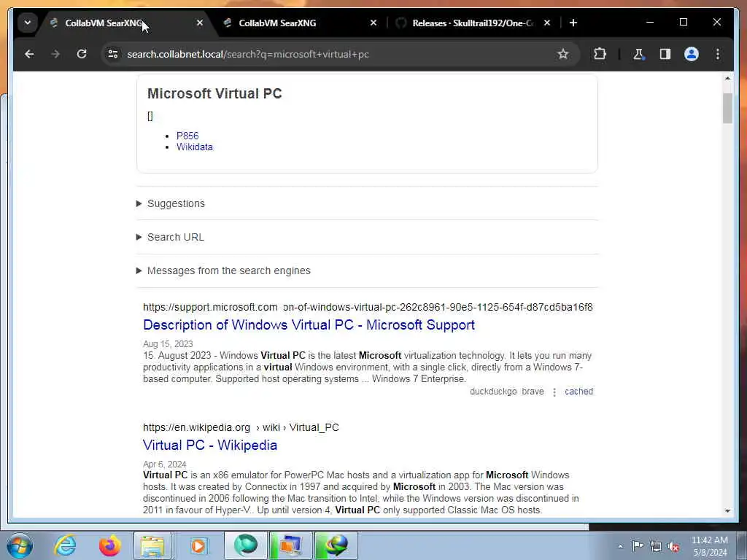Open Description of Windows Virtual PC result
Viewport: 747px width, 560px height.
tap(309, 324)
